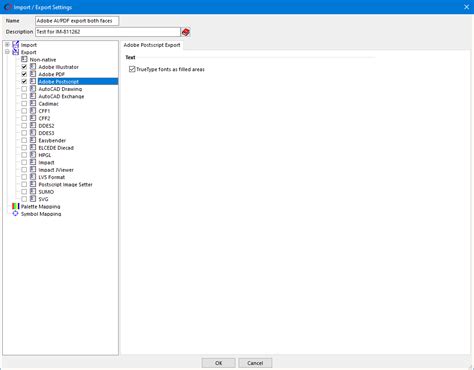Enable the AutoCAD Exchange export checkbox
Image resolution: width=474 pixels, height=370 pixels.
tap(24, 96)
